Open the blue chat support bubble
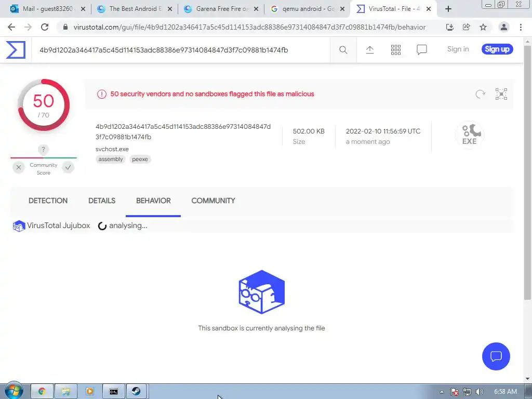Screen dimensions: 532x399 pos(496,356)
